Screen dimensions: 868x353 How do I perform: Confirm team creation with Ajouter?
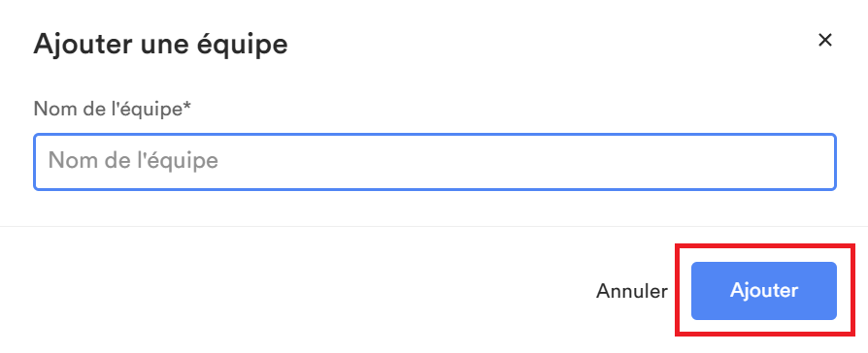coord(763,291)
